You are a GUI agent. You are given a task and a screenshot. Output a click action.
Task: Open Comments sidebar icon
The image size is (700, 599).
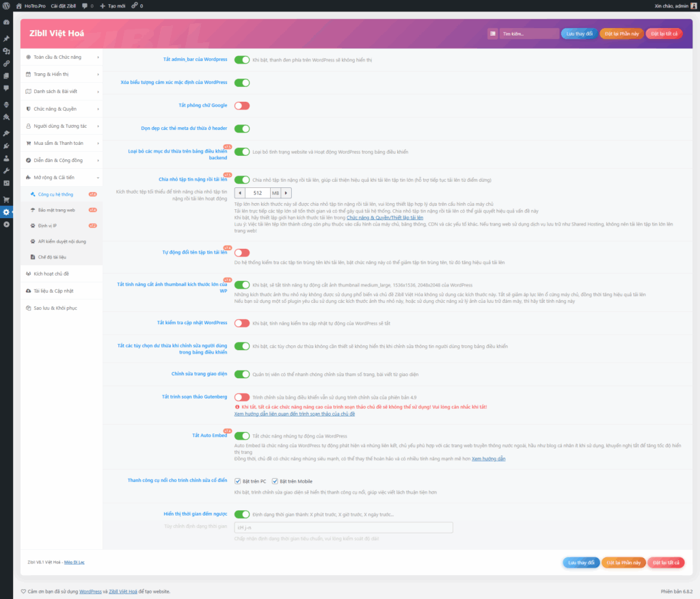6,88
